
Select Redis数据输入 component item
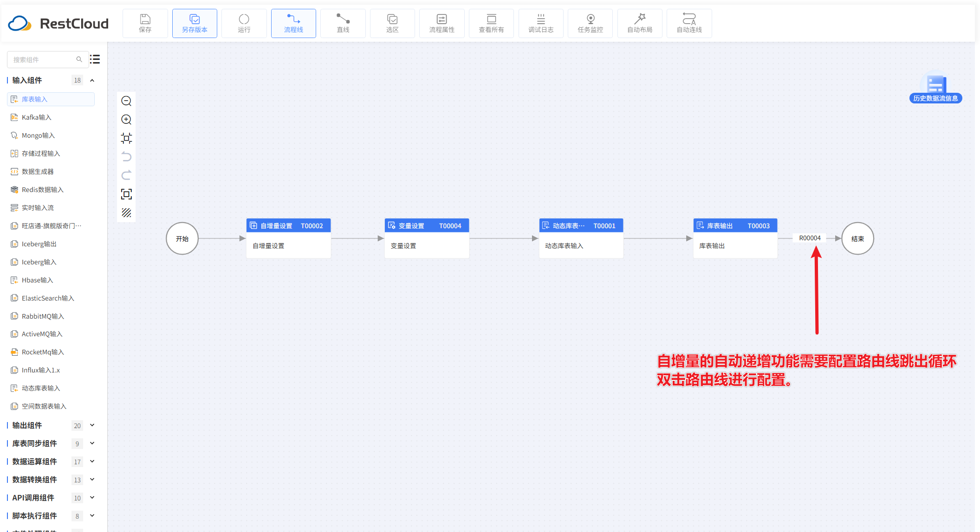click(x=42, y=190)
